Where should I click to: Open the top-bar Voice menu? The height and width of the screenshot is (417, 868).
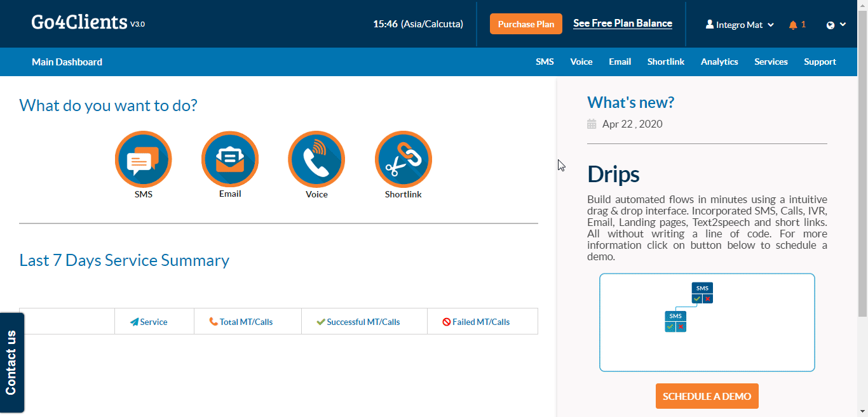581,62
